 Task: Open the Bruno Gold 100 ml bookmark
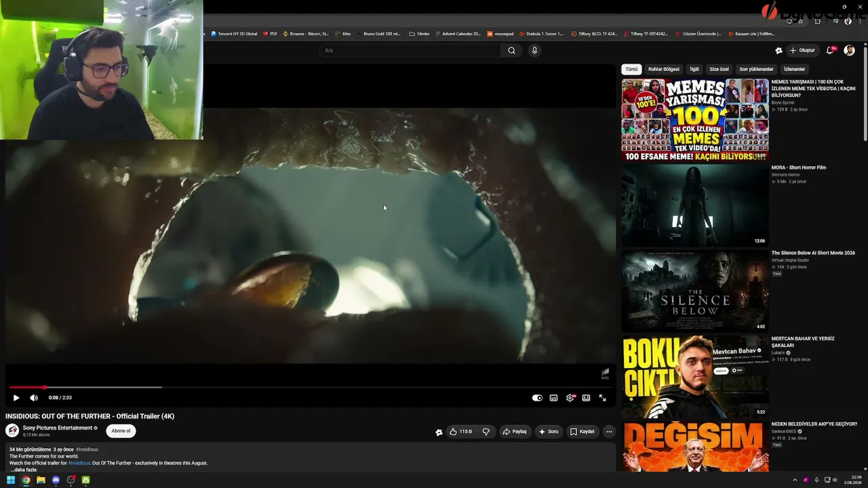click(x=378, y=33)
